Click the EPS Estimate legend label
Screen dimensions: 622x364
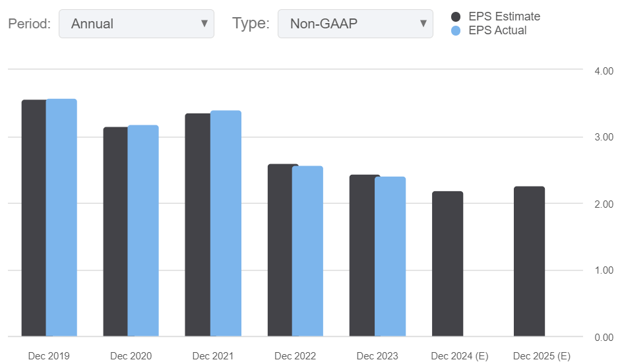504,16
